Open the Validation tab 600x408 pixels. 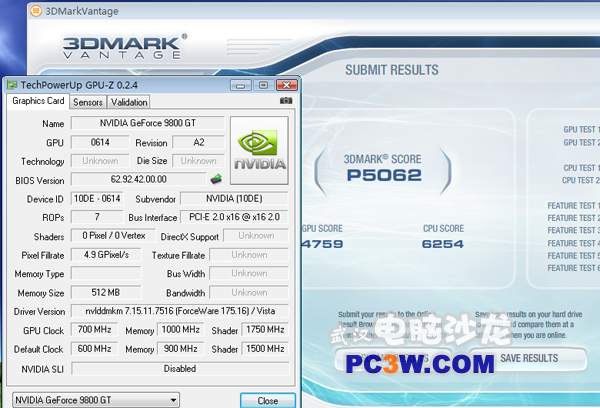129,102
